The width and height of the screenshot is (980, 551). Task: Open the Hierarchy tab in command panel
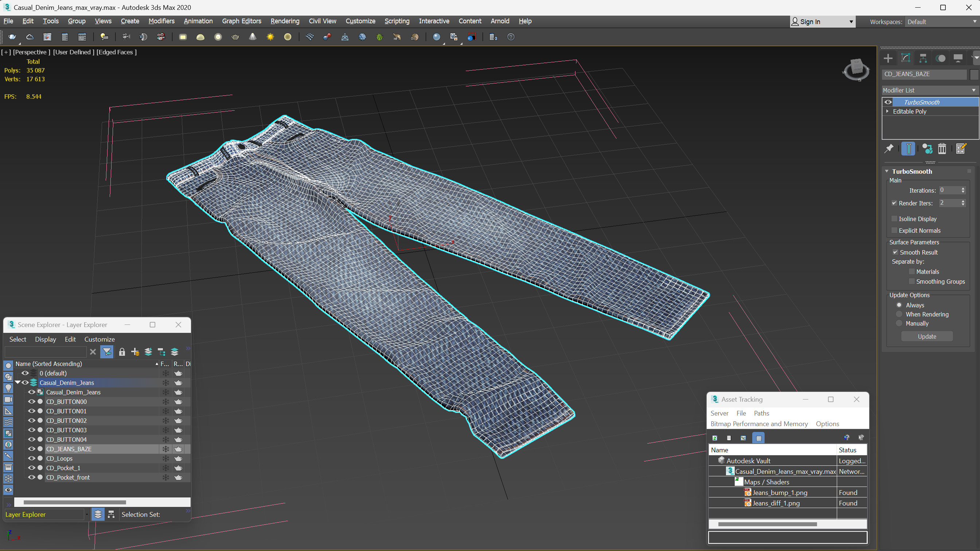[923, 58]
